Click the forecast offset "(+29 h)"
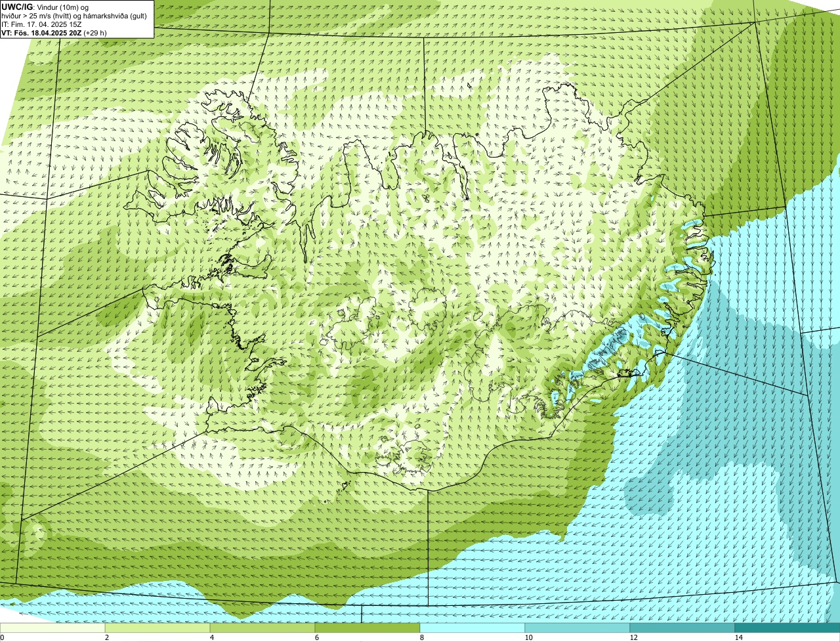The height and width of the screenshot is (642, 840). tap(95, 33)
